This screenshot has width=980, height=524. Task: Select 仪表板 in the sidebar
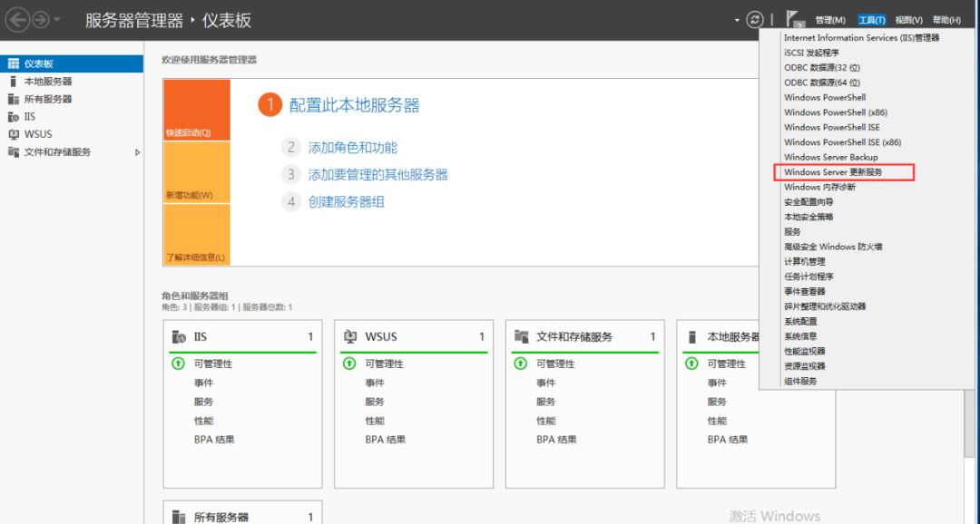pyautogui.click(x=72, y=63)
